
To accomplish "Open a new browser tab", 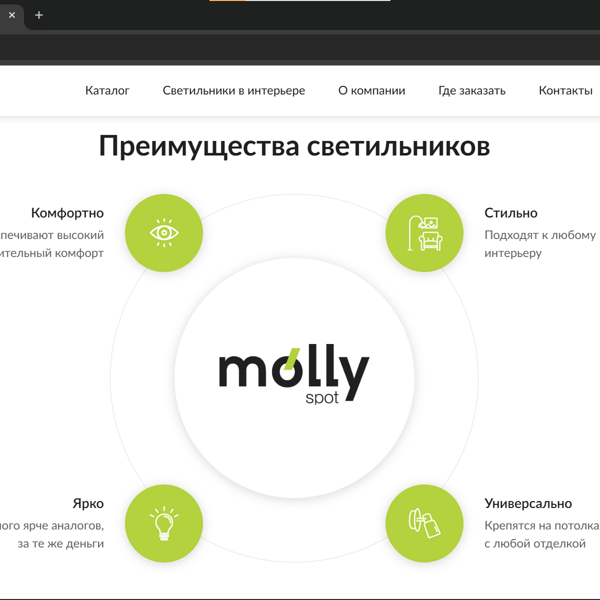I will pos(39,15).
